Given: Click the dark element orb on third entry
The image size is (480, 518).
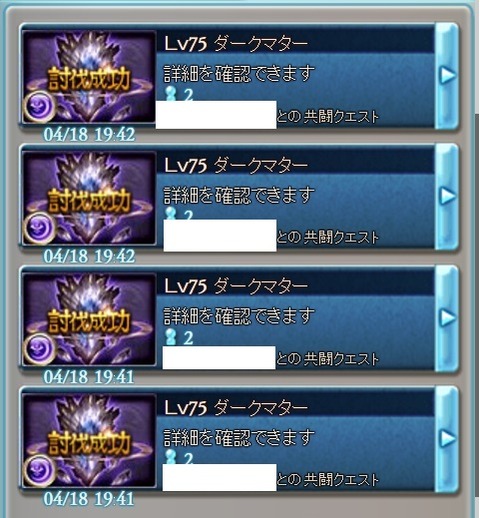Looking at the screenshot, I should (x=40, y=348).
